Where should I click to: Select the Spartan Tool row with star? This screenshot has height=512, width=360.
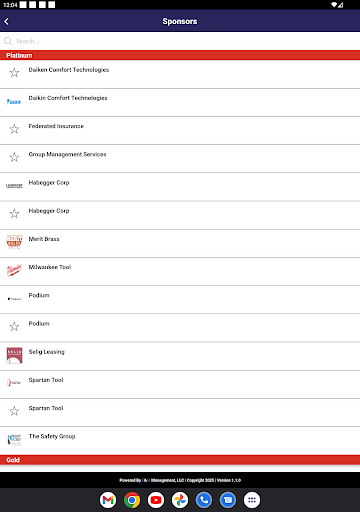point(180,412)
